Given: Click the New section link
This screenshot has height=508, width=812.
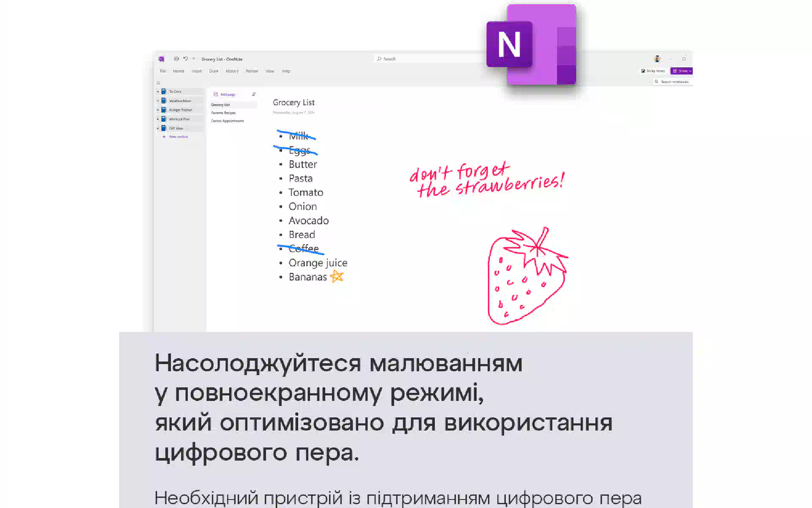Looking at the screenshot, I should click(178, 137).
